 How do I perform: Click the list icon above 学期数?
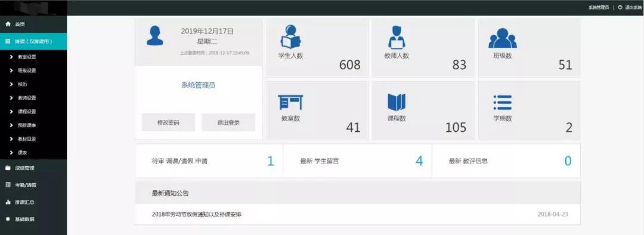[x=502, y=103]
